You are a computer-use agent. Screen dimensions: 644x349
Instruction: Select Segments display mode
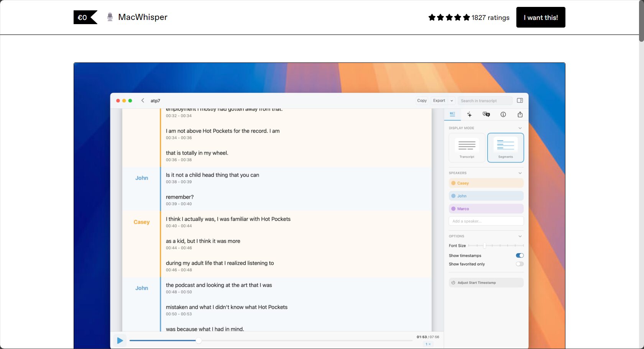coord(506,147)
